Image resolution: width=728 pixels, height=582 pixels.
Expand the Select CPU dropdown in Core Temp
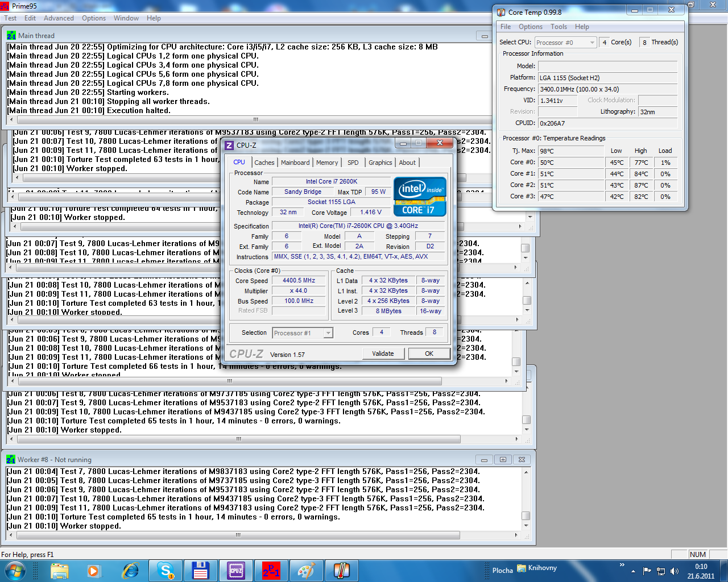coord(592,43)
